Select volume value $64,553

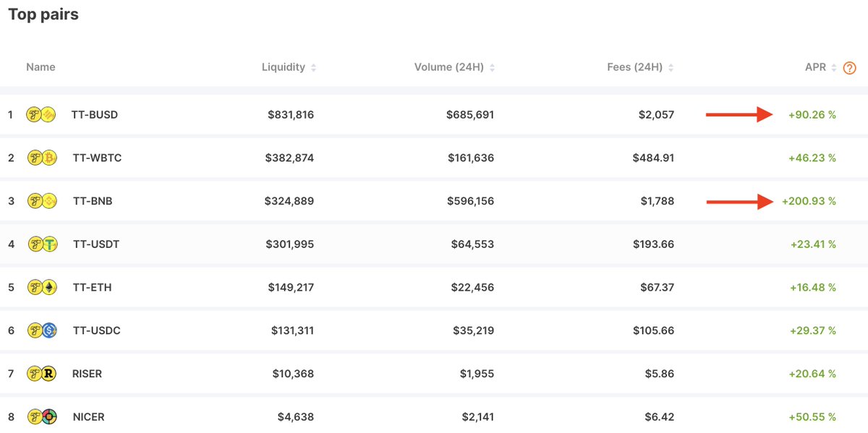(x=474, y=244)
